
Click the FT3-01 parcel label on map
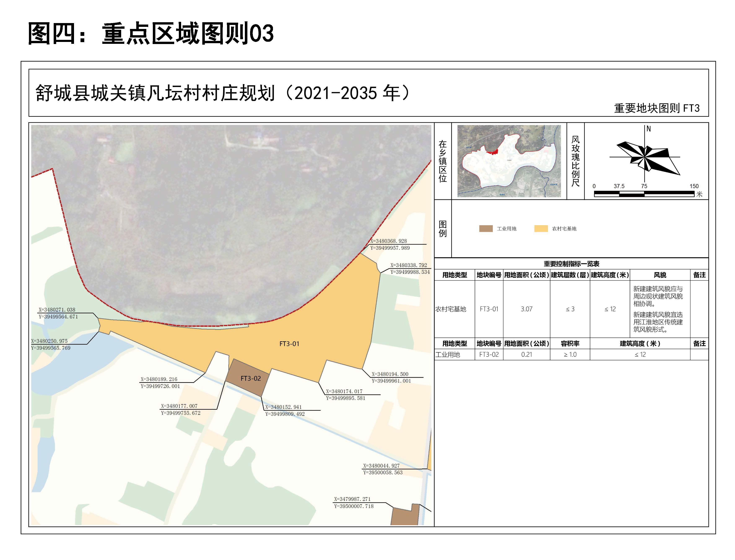pyautogui.click(x=289, y=344)
